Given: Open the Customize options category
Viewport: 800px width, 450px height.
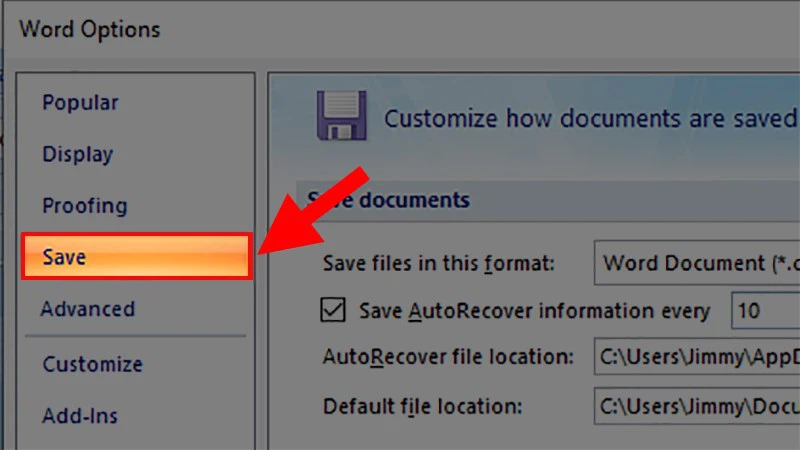Looking at the screenshot, I should click(92, 364).
